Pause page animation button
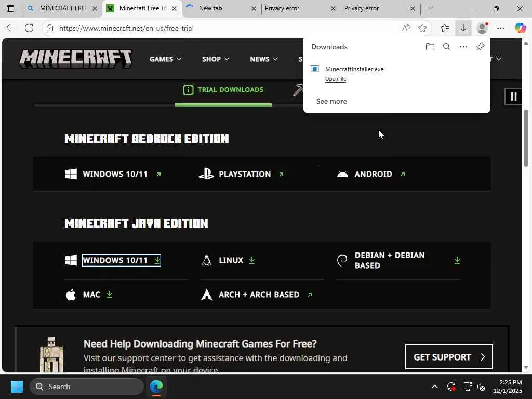 click(514, 97)
